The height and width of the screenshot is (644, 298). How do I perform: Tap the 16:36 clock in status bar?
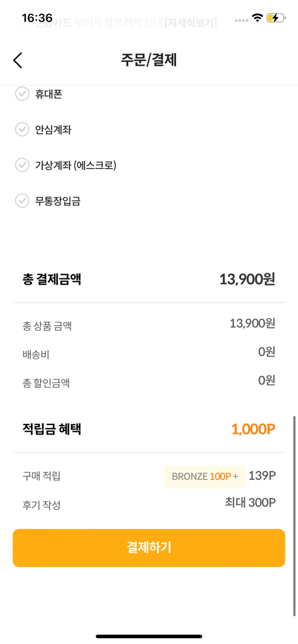[x=37, y=18]
